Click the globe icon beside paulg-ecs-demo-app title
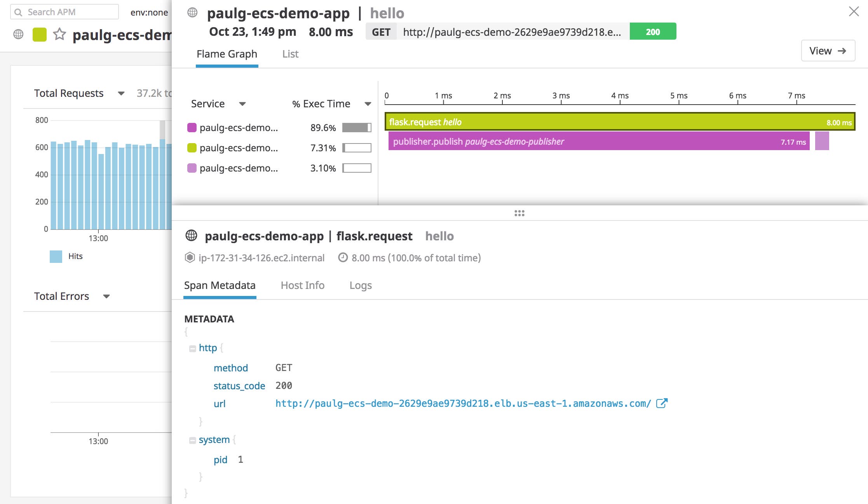The width and height of the screenshot is (868, 504). [x=192, y=12]
